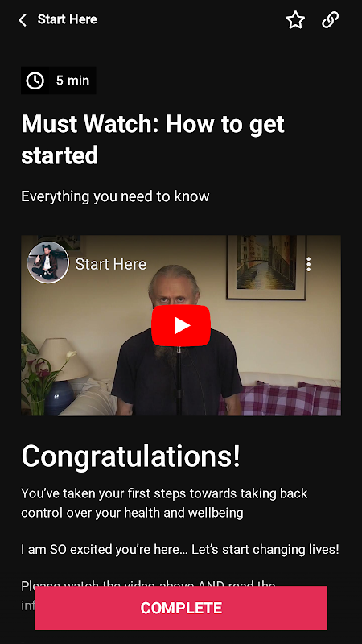The height and width of the screenshot is (644, 362).
Task: Click the 'Congratulations!' heading
Action: [x=130, y=456]
